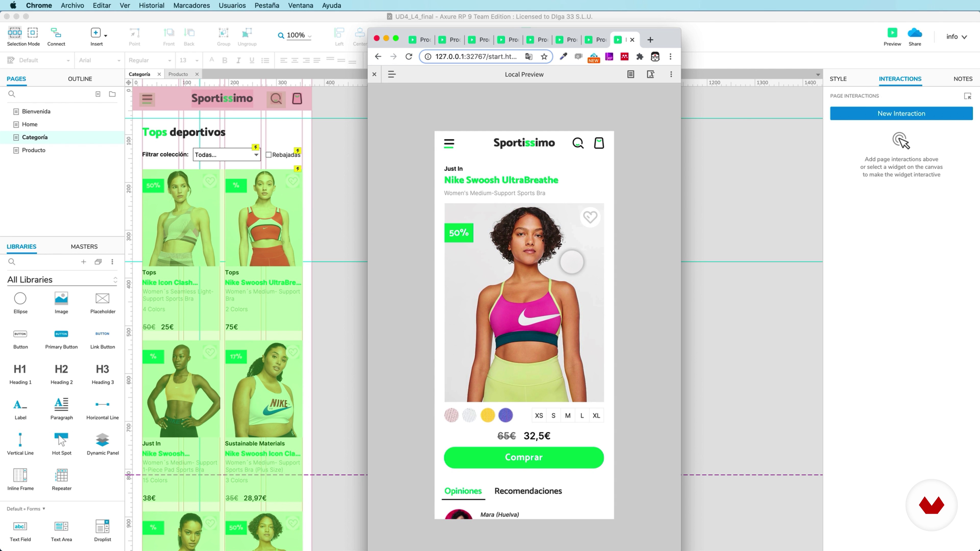The image size is (980, 551).
Task: Choose size S in preview
Action: click(x=553, y=416)
